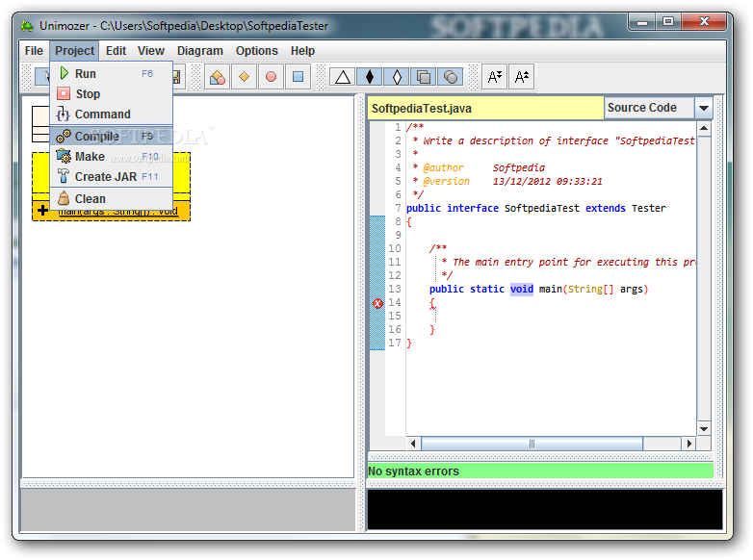Toggle the filled black diamond composition button
This screenshot has height=560, width=753.
(x=370, y=77)
